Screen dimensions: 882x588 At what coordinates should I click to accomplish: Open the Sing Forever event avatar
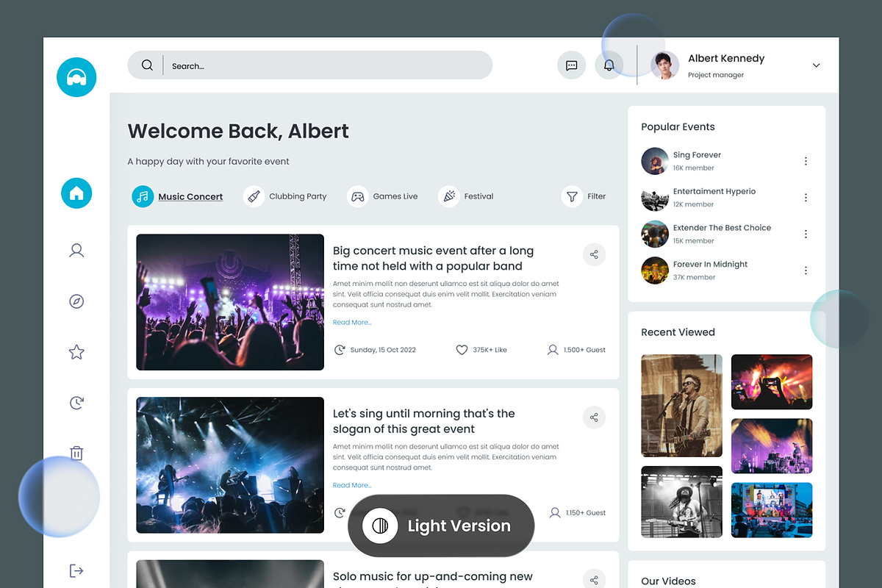coord(655,161)
